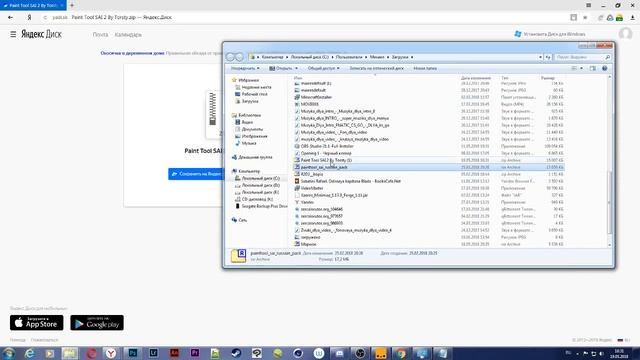The height and width of the screenshot is (360, 640).
Task: Open Lightroom from the taskbar
Action: 153,353
